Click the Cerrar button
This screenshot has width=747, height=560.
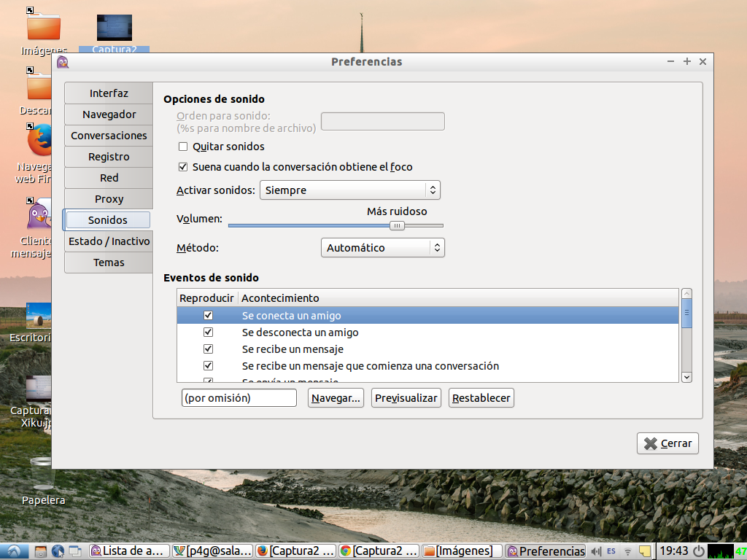click(667, 443)
